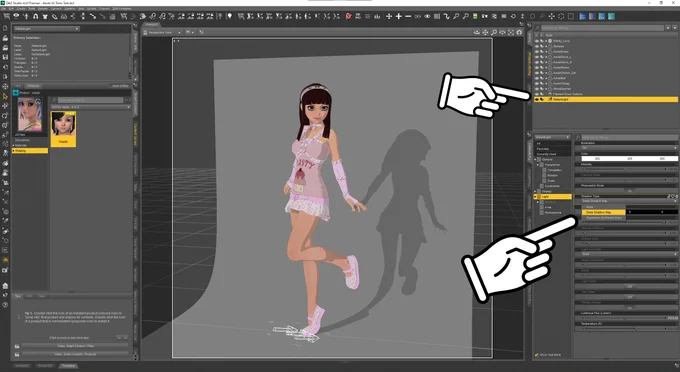
Task: Toggle selectability of the DistantLight node
Action: pyautogui.click(x=542, y=99)
